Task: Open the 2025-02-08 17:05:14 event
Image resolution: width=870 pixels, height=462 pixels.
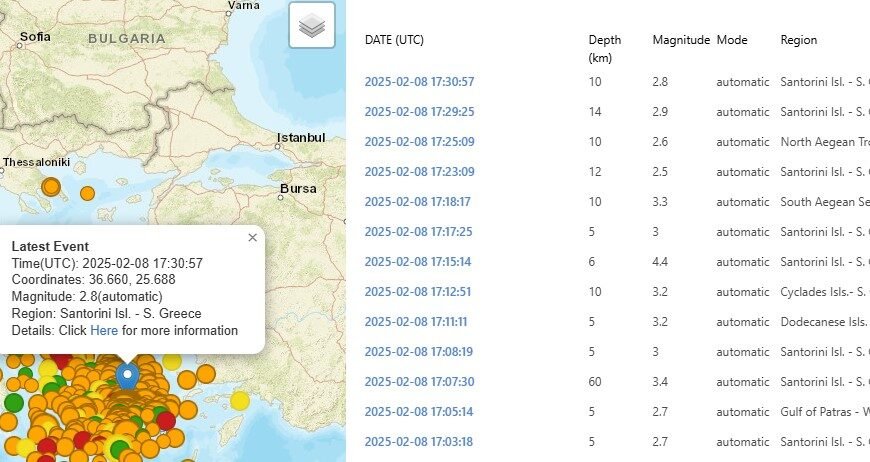Action: (x=419, y=412)
